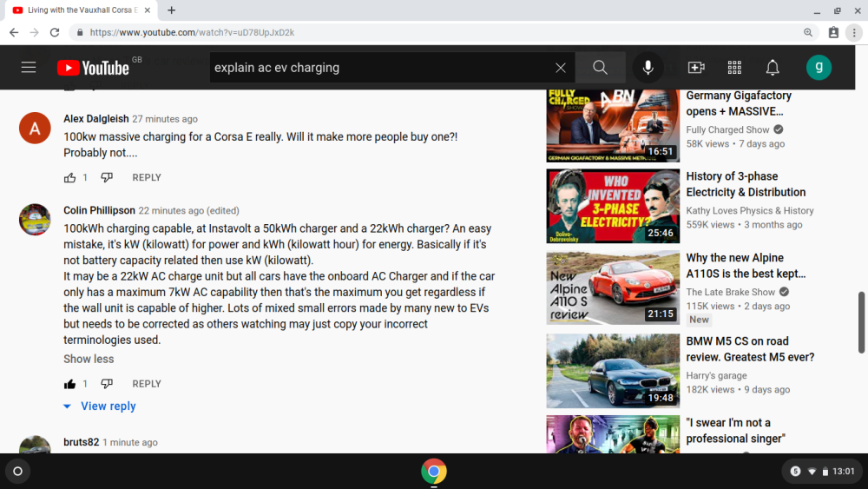Open '27 minutes ago' comment timestamp

[x=165, y=119]
